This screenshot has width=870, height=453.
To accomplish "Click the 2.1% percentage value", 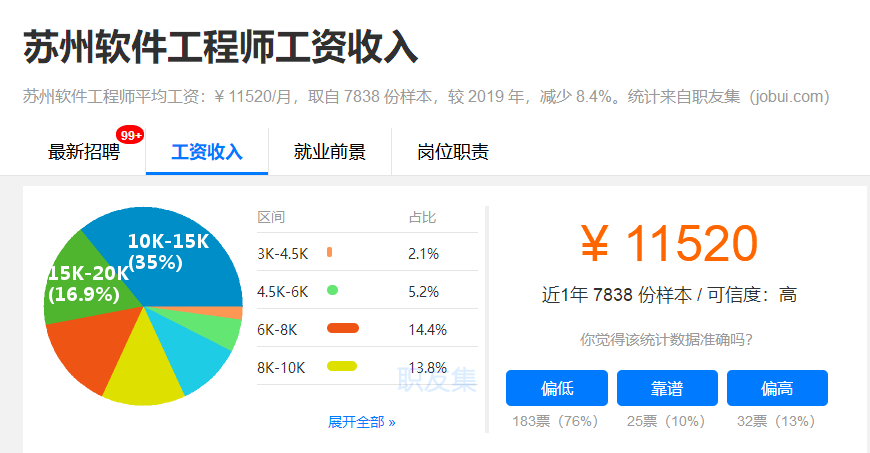I will pos(423,254).
